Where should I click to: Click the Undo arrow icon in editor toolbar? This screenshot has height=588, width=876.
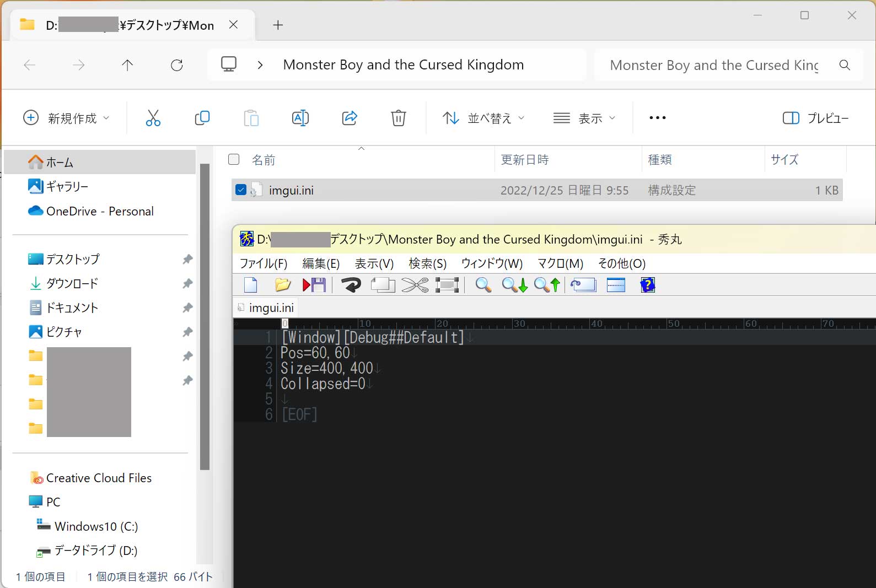(x=351, y=285)
